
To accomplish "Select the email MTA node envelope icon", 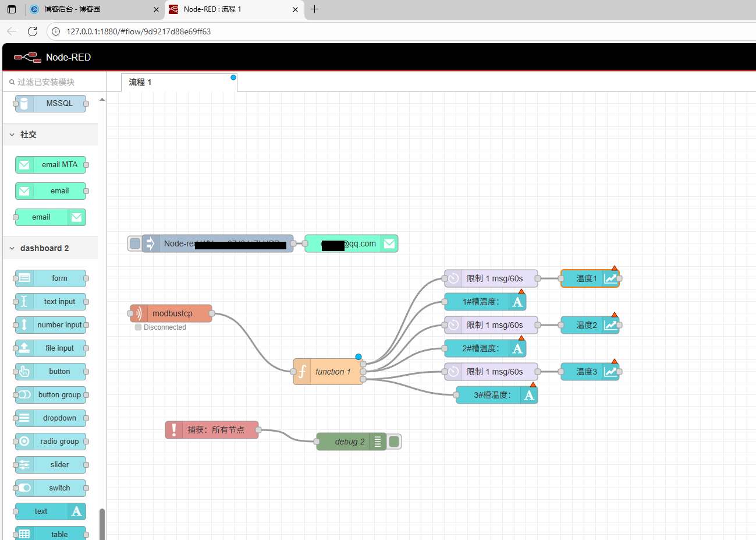I will (x=24, y=165).
